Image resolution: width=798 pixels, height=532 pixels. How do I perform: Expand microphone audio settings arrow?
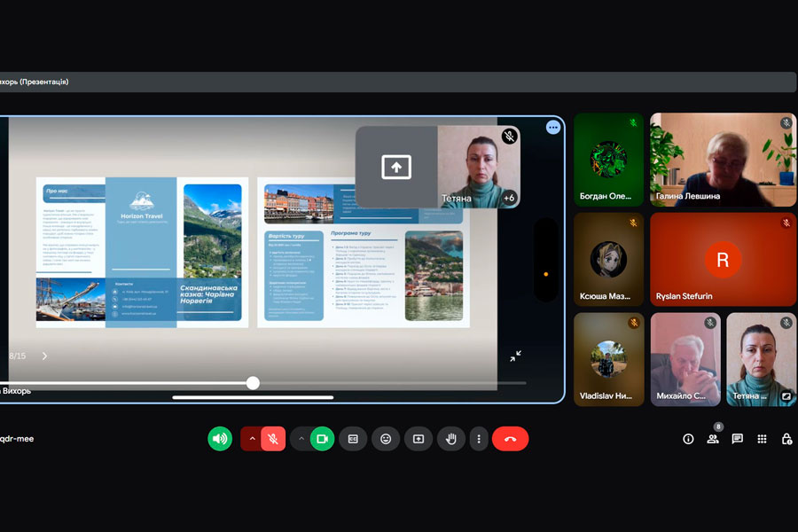(x=252, y=439)
